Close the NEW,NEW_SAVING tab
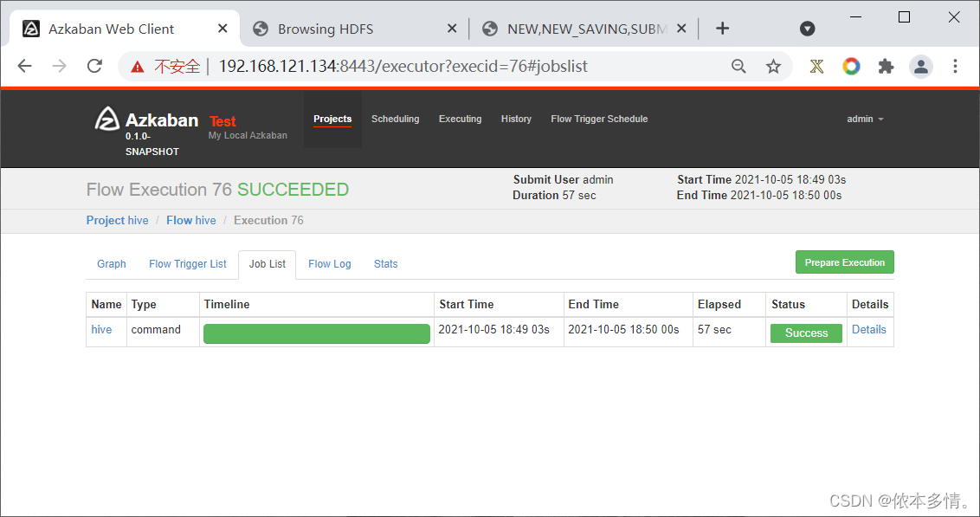980x517 pixels. 681,28
